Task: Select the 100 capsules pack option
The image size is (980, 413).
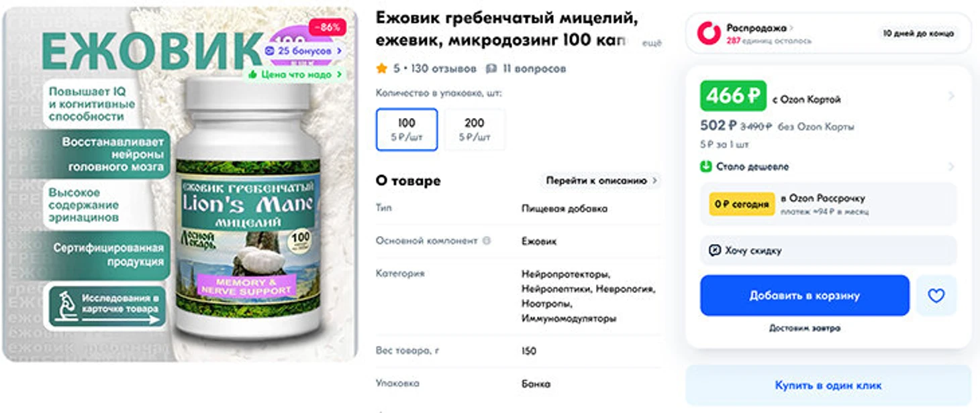Action: 407,129
